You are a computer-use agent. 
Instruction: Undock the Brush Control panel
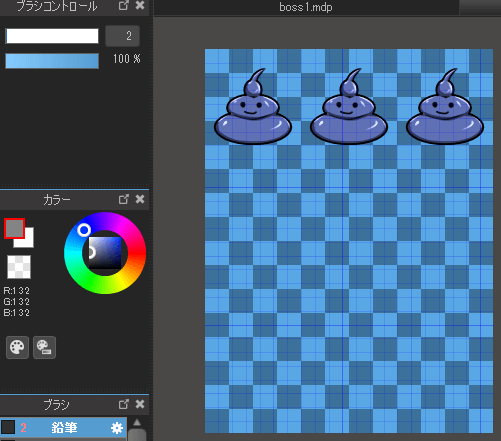(124, 5)
